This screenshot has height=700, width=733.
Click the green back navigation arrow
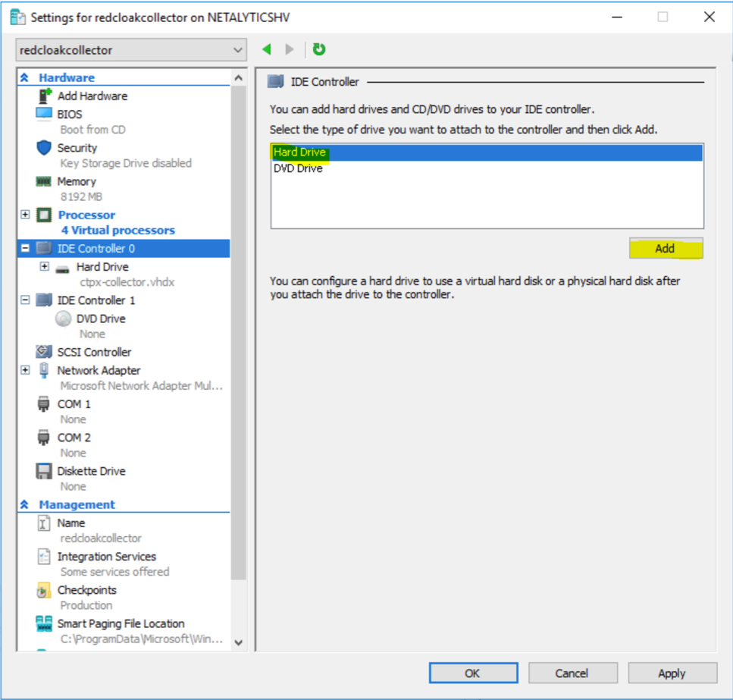(x=267, y=49)
